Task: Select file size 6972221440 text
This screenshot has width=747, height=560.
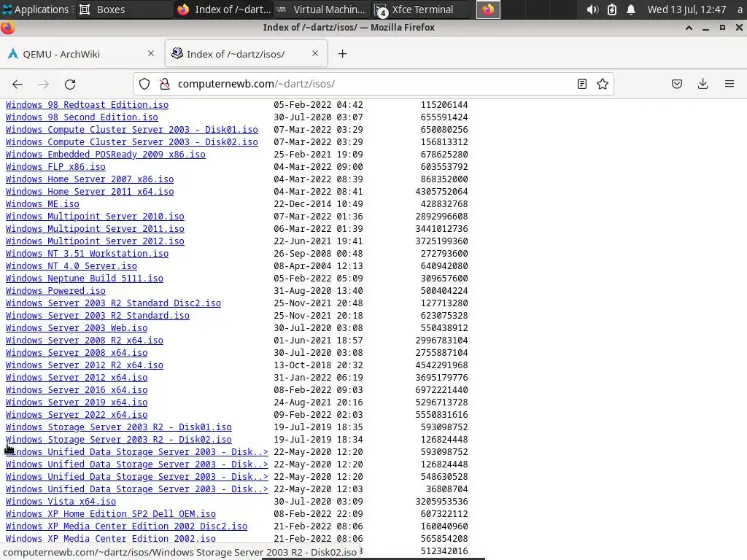Action: point(441,389)
